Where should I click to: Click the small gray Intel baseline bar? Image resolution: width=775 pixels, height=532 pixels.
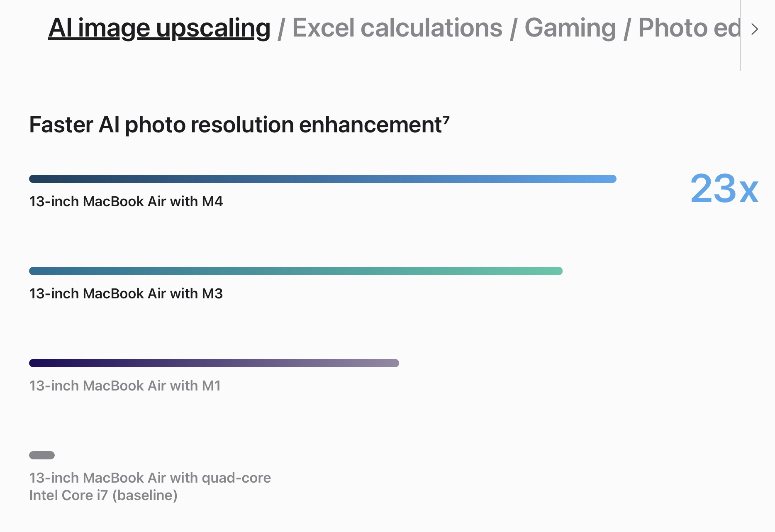[x=42, y=455]
